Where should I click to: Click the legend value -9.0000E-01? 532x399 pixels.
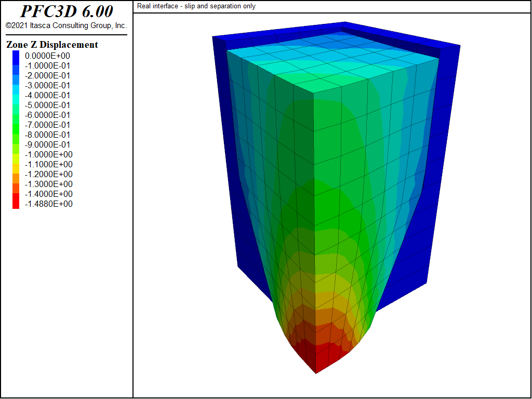click(47, 144)
